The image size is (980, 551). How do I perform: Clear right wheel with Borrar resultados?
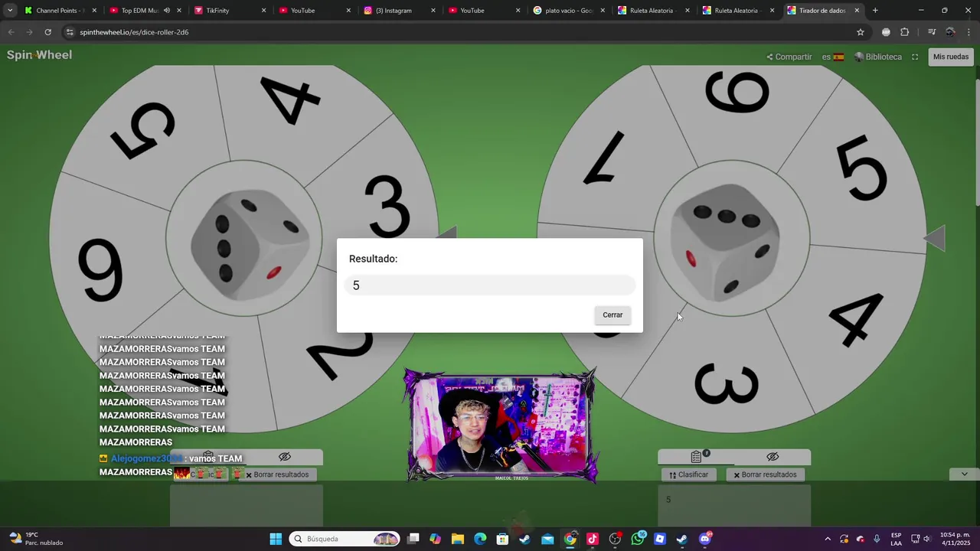point(765,474)
